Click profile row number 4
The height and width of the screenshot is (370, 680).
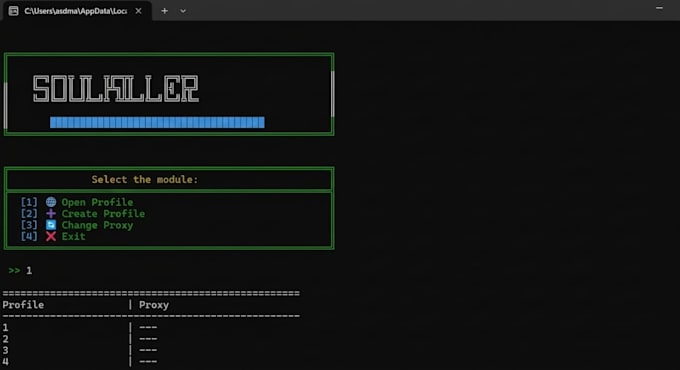pyautogui.click(x=5, y=362)
